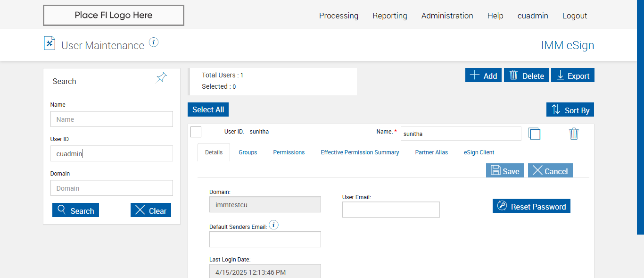Clear the search filters
The height and width of the screenshot is (278, 644).
150,211
